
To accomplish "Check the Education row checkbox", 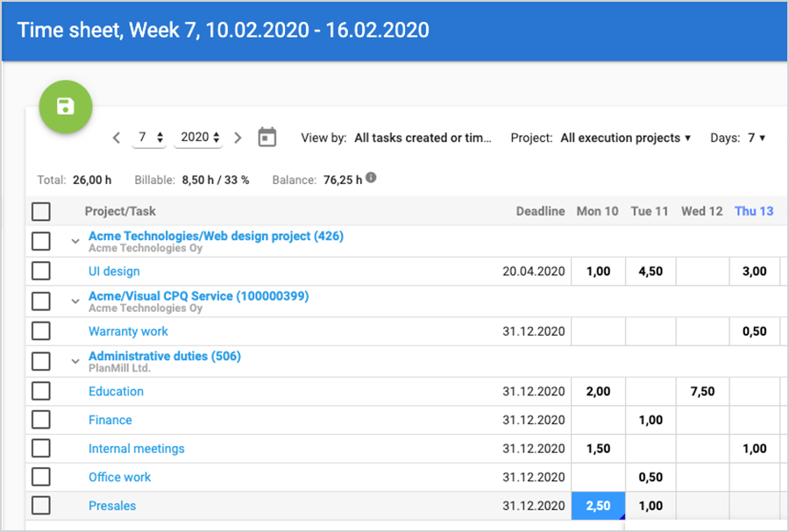I will 40,391.
